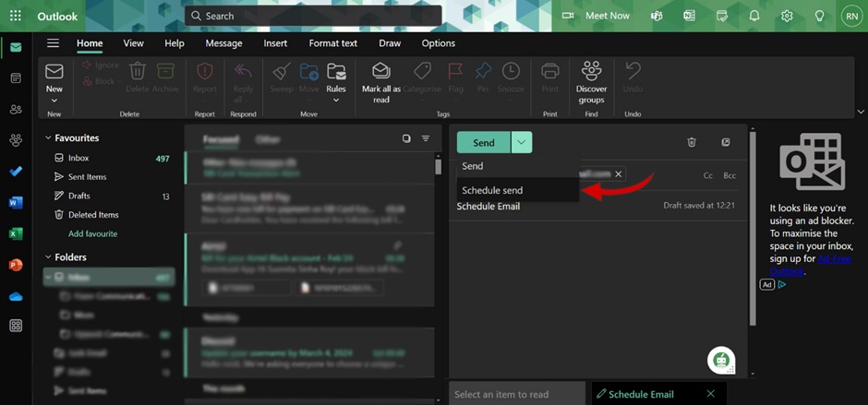The image size is (868, 405).
Task: Open notifications bell icon
Action: point(754,16)
